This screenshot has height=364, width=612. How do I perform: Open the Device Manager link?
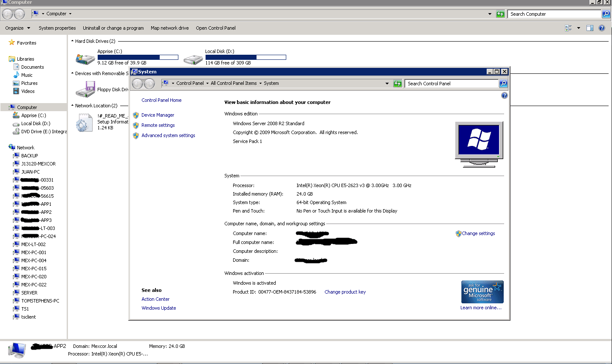158,115
